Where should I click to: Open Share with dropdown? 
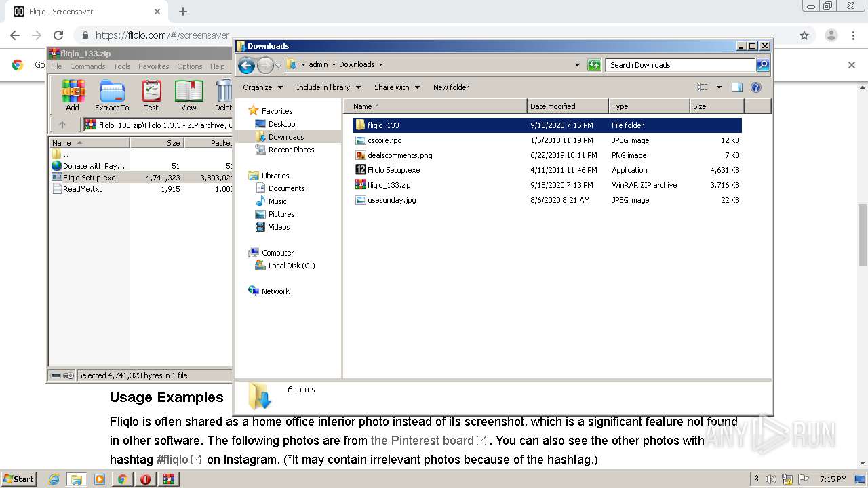click(397, 87)
